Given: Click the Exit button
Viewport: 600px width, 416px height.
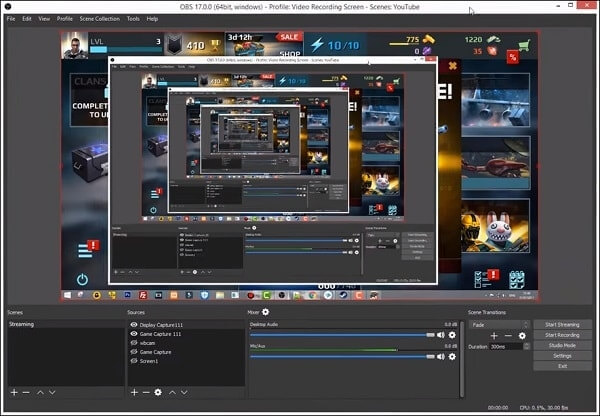Looking at the screenshot, I should click(x=562, y=366).
